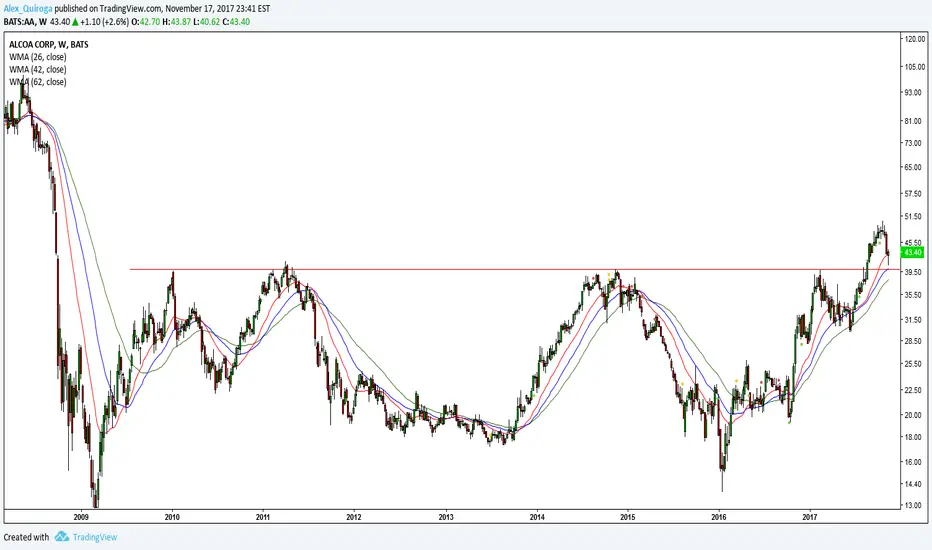Click the 18.00 price axis label
This screenshot has width=932, height=550.
point(912,437)
